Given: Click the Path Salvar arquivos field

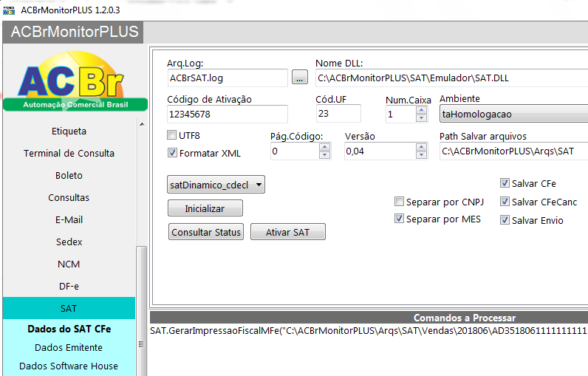Looking at the screenshot, I should click(513, 151).
